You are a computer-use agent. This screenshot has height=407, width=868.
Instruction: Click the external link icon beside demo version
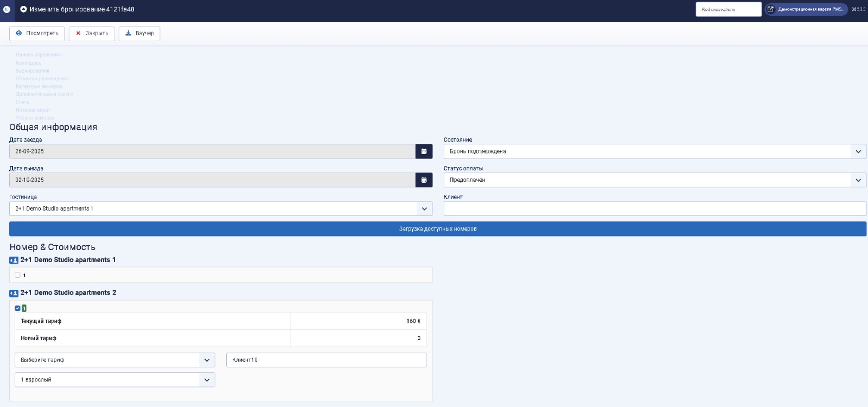point(770,9)
